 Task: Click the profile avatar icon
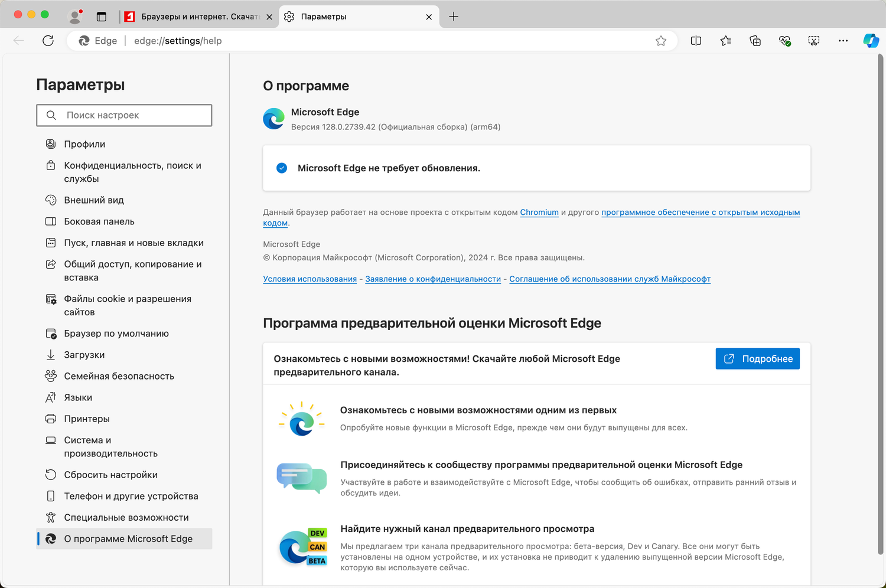tap(75, 17)
